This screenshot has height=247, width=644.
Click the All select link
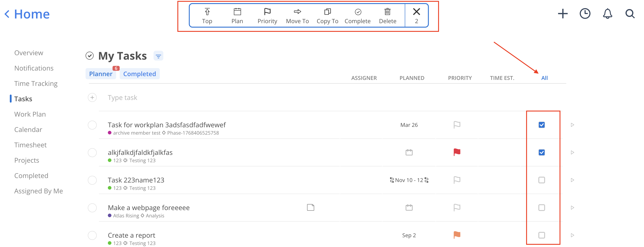pyautogui.click(x=544, y=78)
